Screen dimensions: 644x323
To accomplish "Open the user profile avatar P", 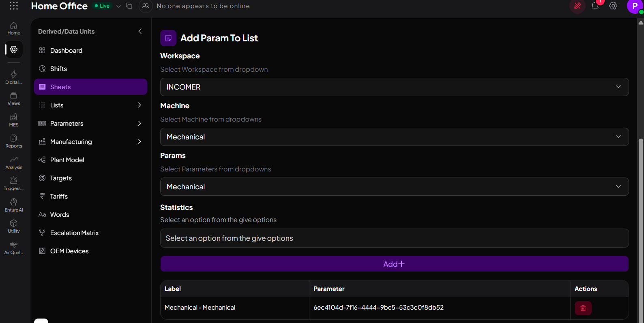I will tap(635, 6).
